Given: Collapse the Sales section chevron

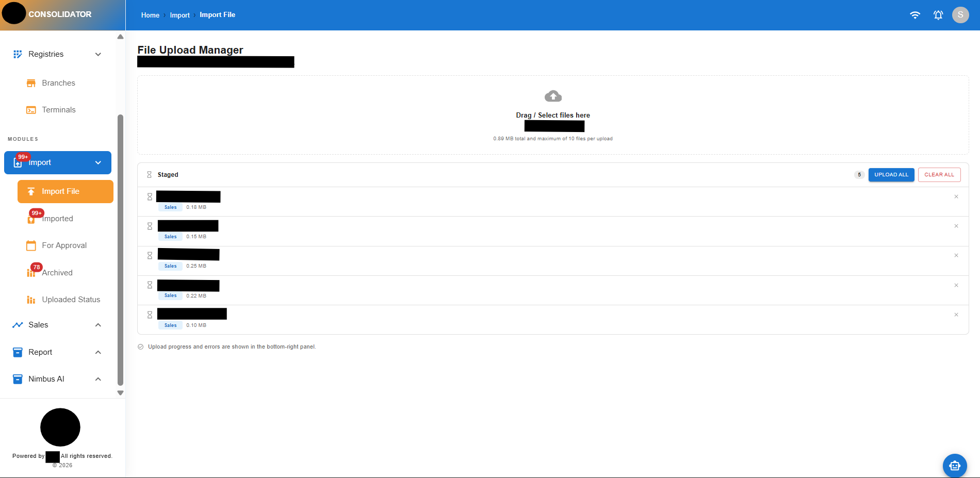Looking at the screenshot, I should pyautogui.click(x=98, y=324).
